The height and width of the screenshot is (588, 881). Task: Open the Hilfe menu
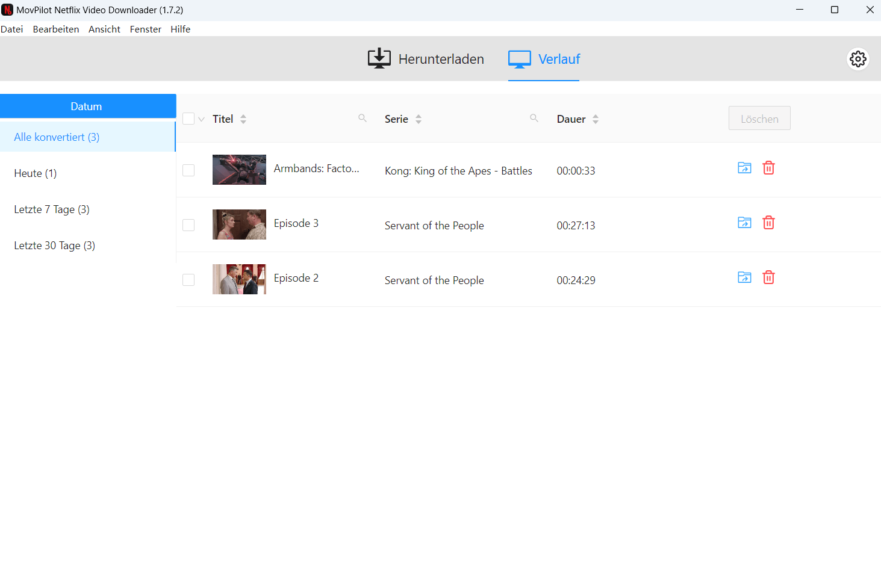pyautogui.click(x=181, y=29)
